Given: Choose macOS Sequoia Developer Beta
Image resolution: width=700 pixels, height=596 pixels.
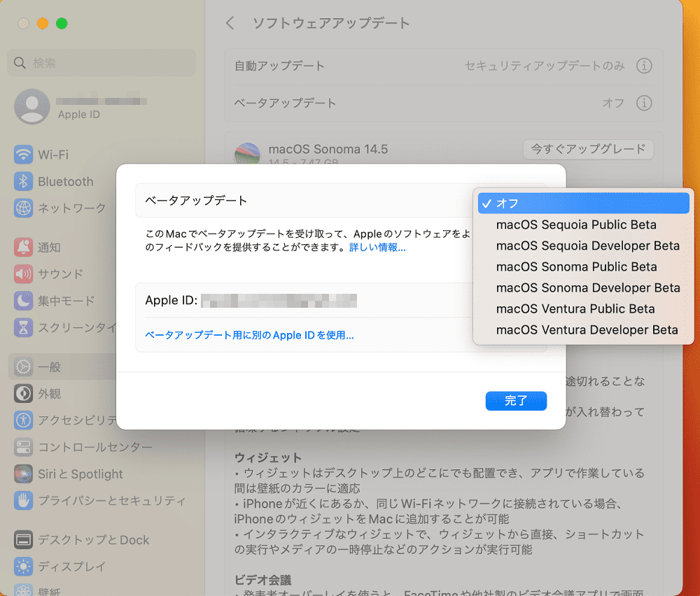Looking at the screenshot, I should (587, 246).
